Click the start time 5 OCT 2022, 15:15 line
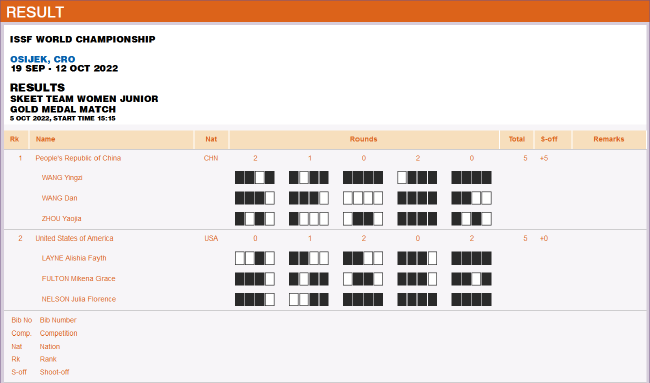Viewport: 650px width, 383px height. [x=63, y=119]
